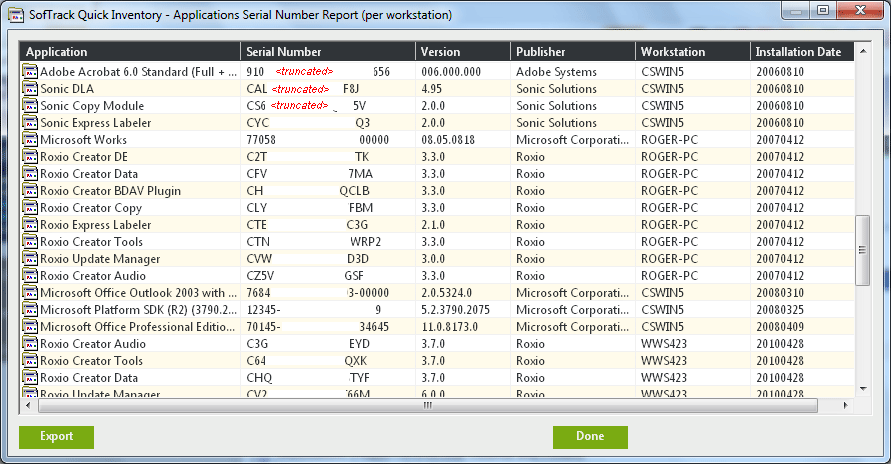Click the Roxio Creator BDAV Plugin icon

[x=30, y=191]
